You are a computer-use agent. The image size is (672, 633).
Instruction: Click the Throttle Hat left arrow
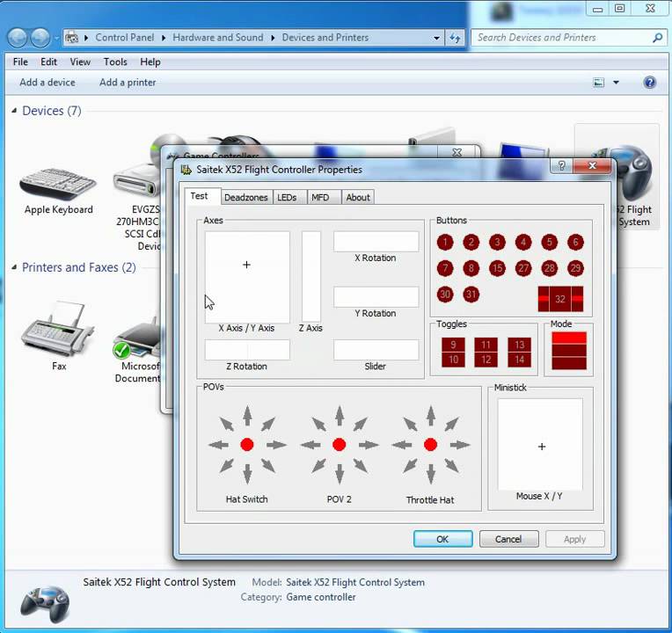pos(402,445)
